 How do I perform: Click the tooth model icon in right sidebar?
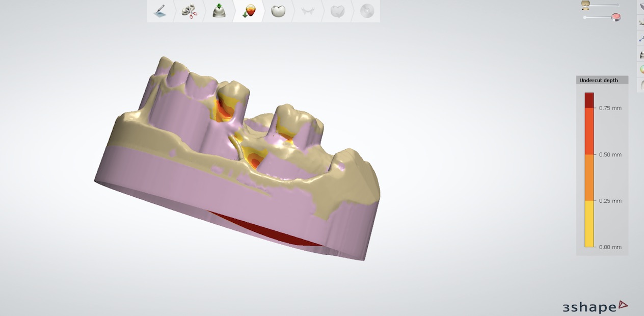pos(641,55)
